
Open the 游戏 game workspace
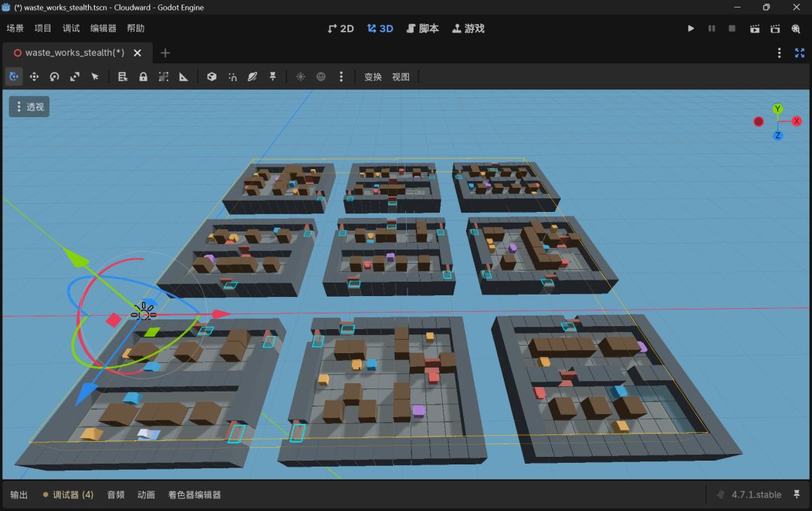pos(468,29)
